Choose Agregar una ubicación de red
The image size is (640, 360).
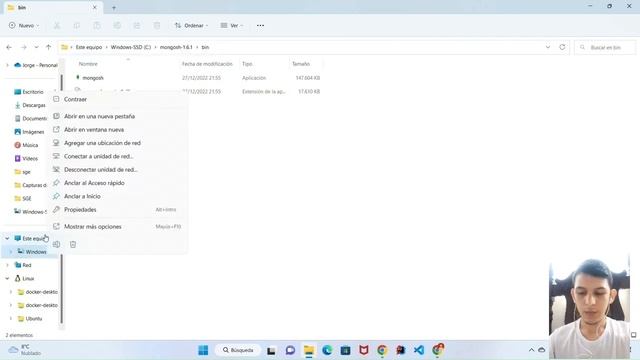tap(118, 143)
